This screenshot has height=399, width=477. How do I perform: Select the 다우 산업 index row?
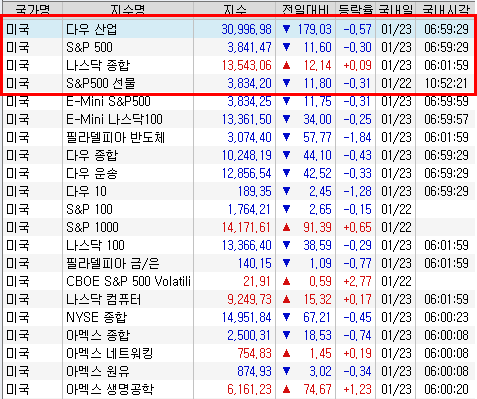pos(239,29)
